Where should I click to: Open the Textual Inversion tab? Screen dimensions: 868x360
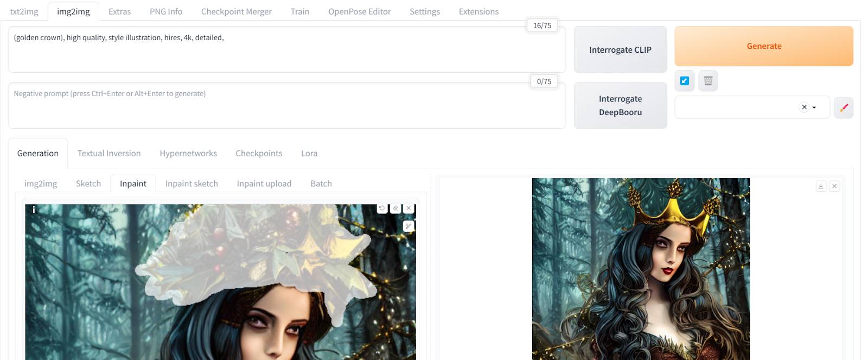point(109,153)
